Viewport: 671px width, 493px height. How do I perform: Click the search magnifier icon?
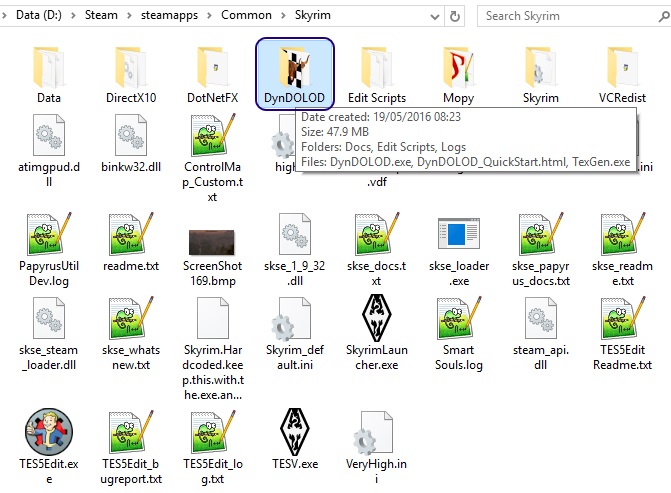(x=664, y=16)
